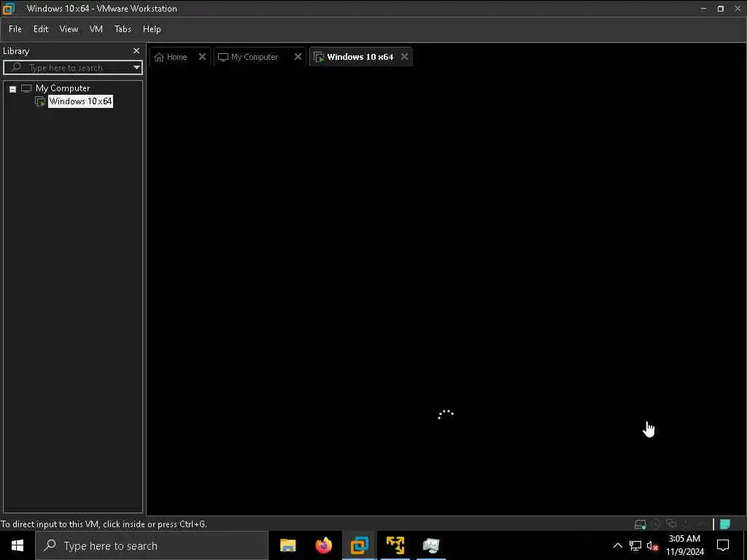Click inside the VM display to direct input
Screen dimensions: 747x560
(446, 290)
